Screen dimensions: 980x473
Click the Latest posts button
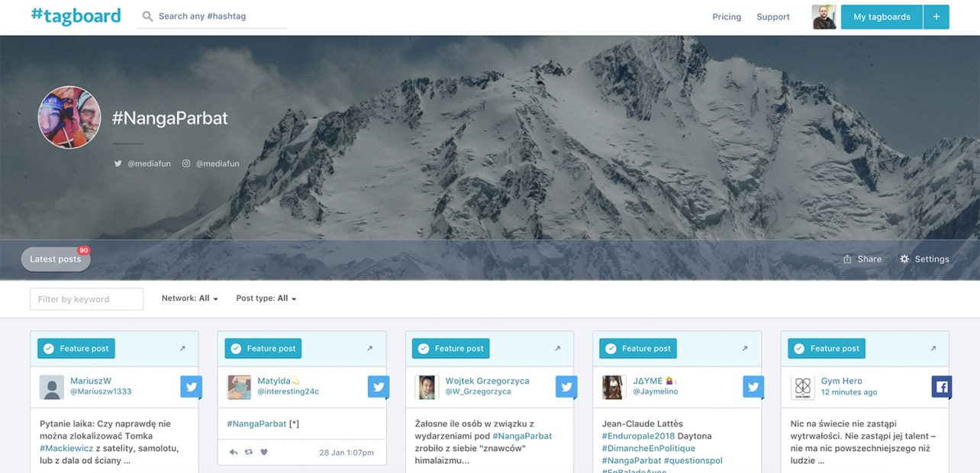pyautogui.click(x=55, y=259)
